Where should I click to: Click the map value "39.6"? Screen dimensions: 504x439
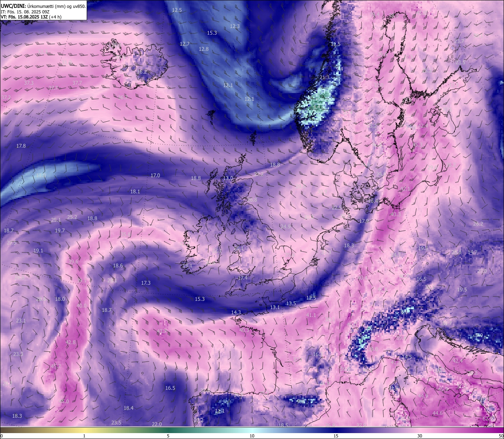73,262
